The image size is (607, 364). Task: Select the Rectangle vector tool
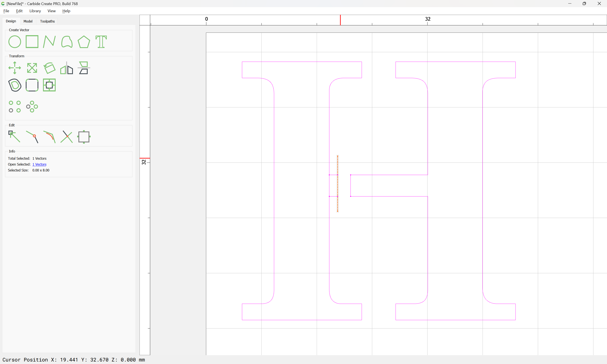click(x=32, y=41)
